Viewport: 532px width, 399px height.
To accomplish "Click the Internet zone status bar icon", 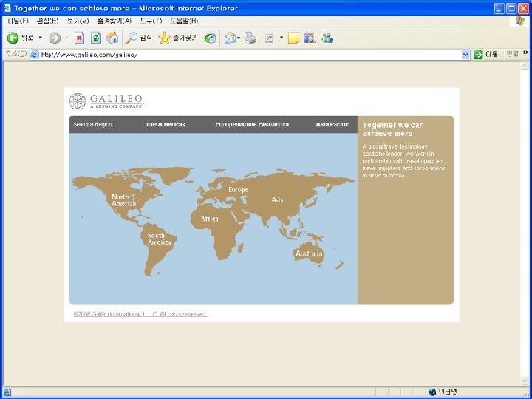I will pyautogui.click(x=432, y=392).
